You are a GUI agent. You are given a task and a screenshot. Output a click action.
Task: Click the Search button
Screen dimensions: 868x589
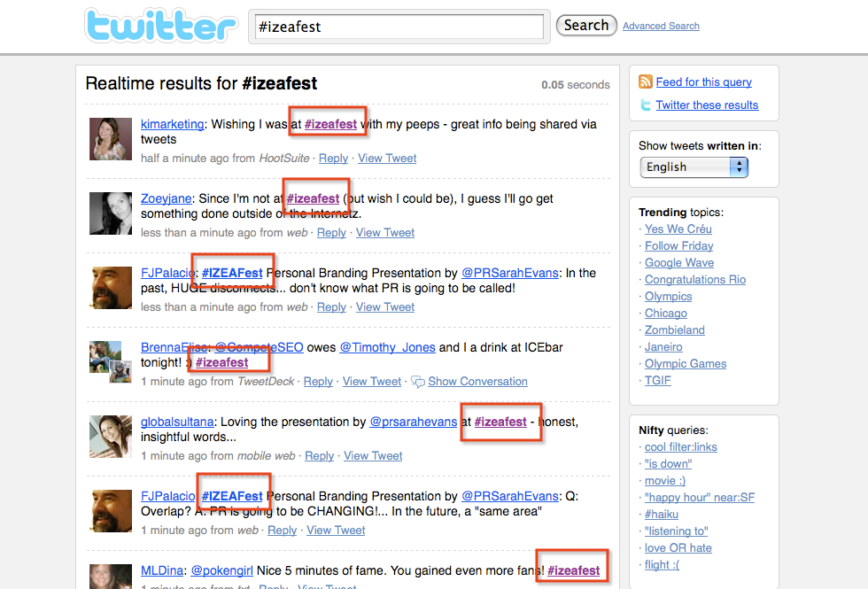[586, 26]
